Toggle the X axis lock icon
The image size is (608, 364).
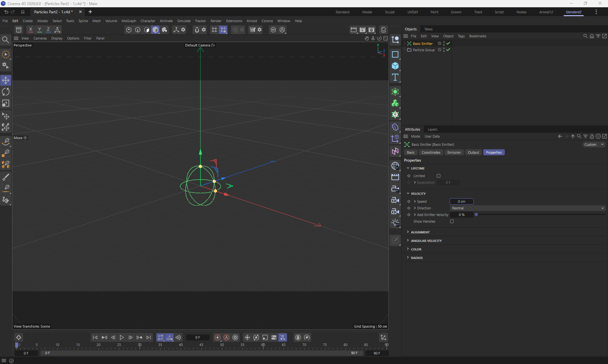click(30, 30)
